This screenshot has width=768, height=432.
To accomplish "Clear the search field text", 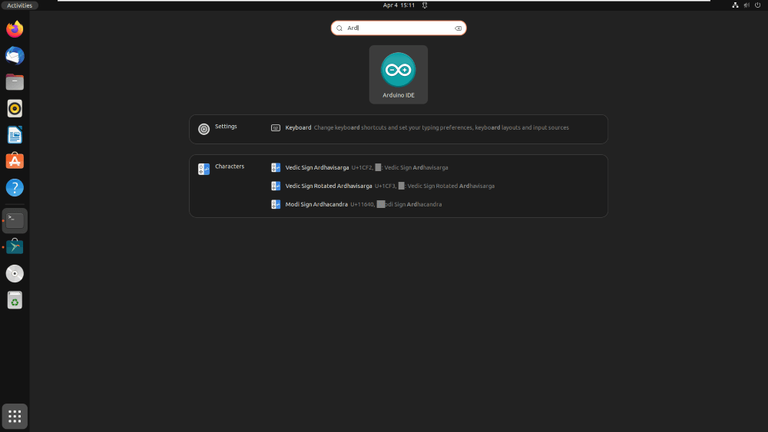I will [x=458, y=28].
